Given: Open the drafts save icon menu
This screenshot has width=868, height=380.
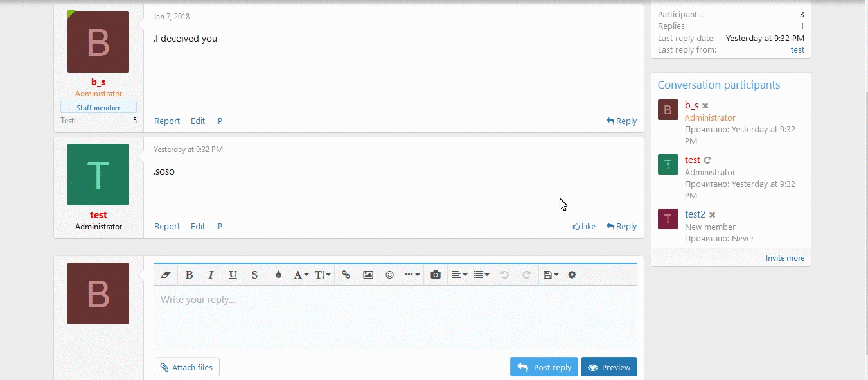Looking at the screenshot, I should (549, 275).
